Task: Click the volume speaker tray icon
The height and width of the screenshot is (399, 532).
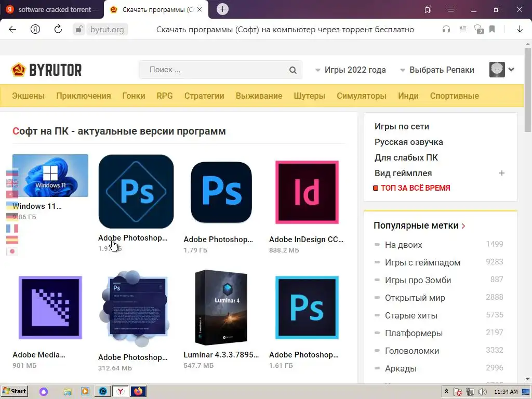Action: point(482,392)
